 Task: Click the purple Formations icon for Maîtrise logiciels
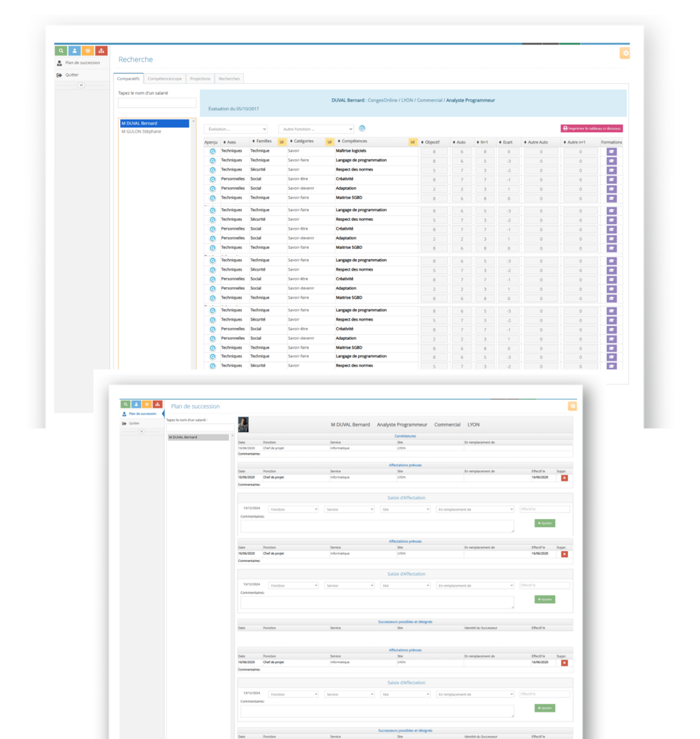(611, 151)
